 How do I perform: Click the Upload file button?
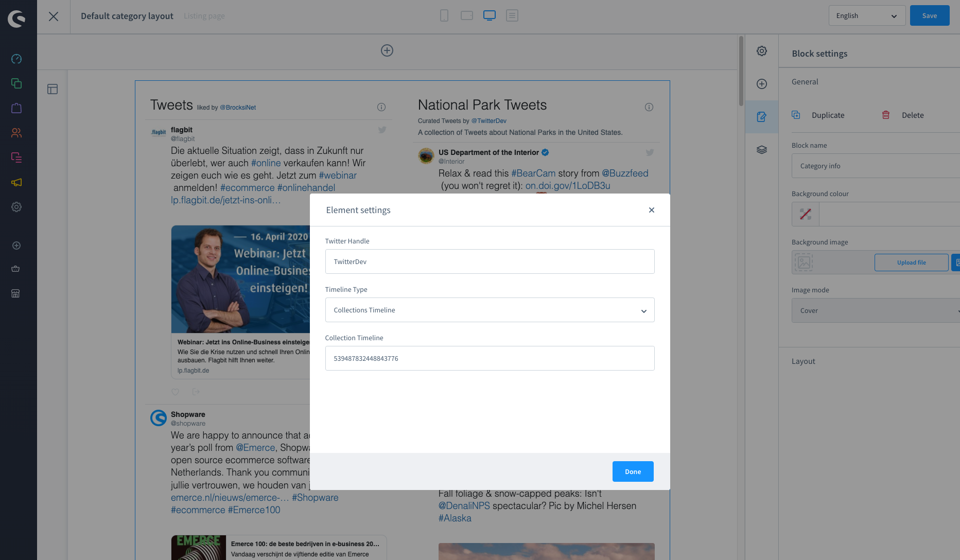coord(911,262)
